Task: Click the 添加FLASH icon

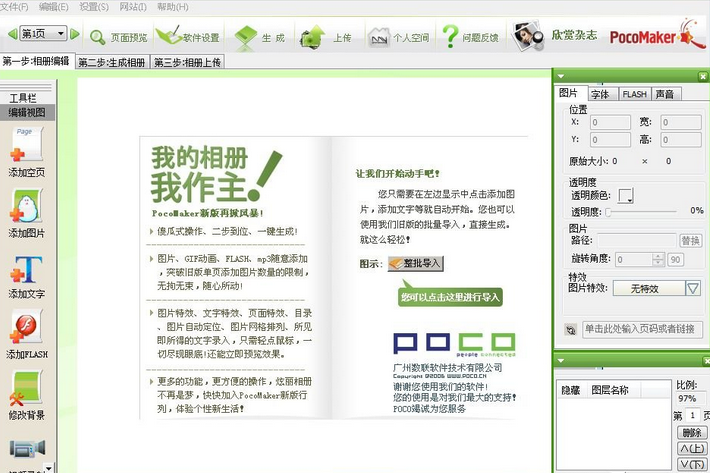Action: click(27, 326)
